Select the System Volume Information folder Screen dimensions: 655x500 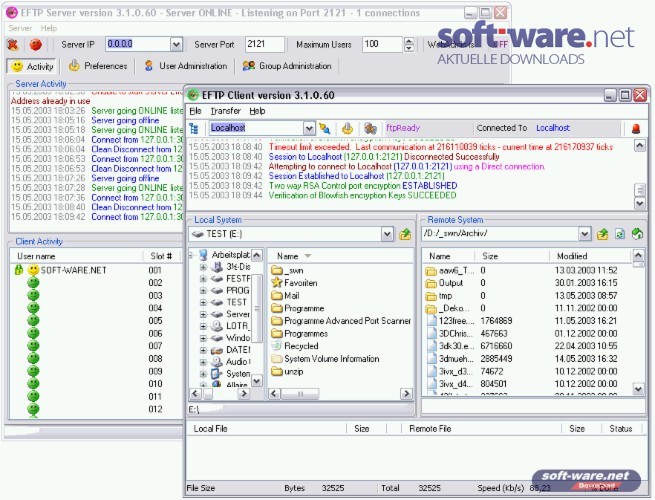click(325, 359)
